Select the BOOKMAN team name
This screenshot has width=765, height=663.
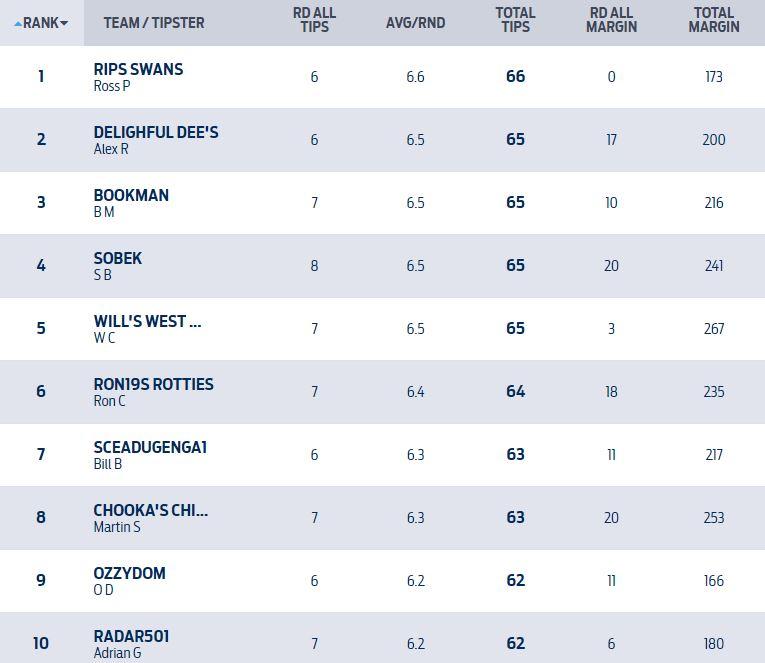[131, 195]
